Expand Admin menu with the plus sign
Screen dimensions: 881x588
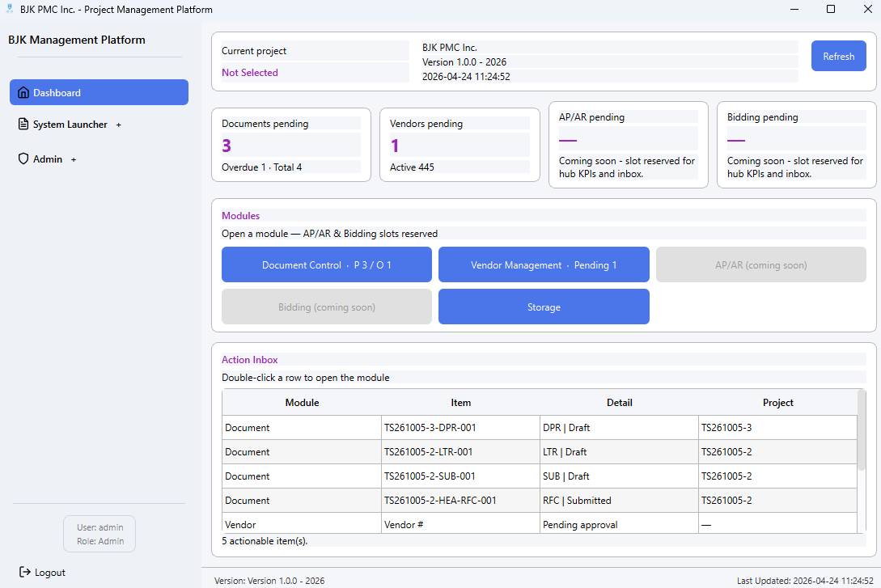point(74,159)
